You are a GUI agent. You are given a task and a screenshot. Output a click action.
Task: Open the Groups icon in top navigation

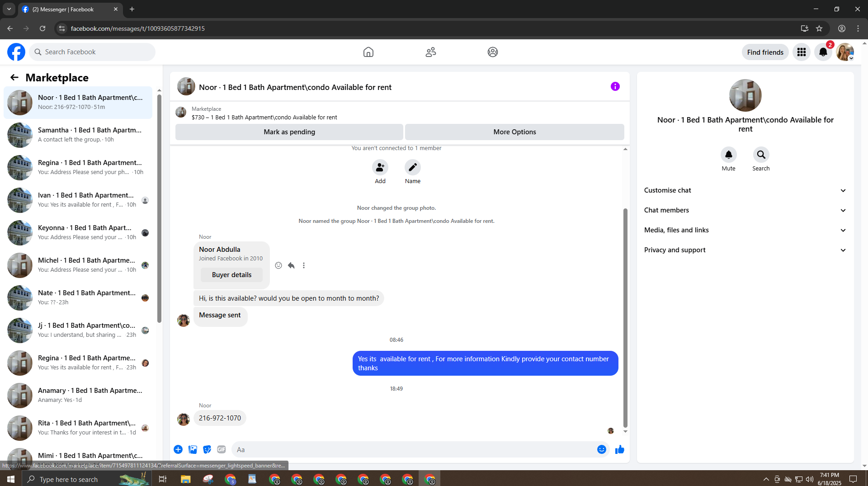tap(493, 52)
